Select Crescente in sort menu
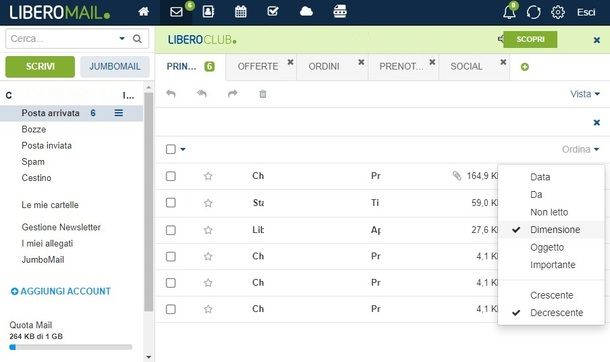This screenshot has height=362, width=610. click(x=551, y=295)
